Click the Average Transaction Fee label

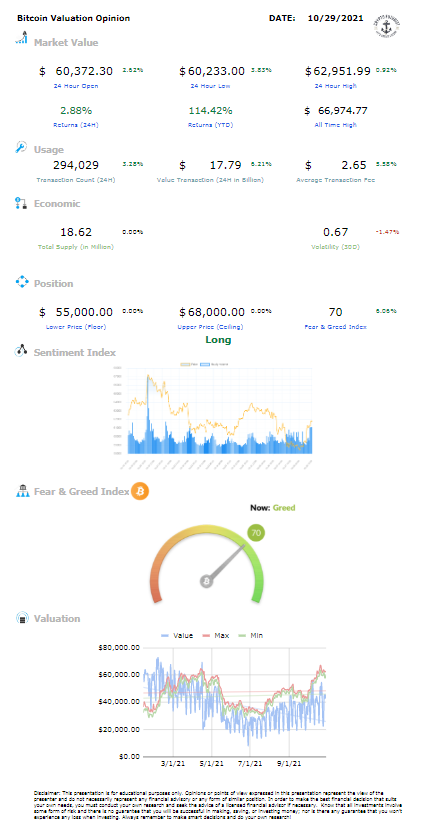pos(336,180)
